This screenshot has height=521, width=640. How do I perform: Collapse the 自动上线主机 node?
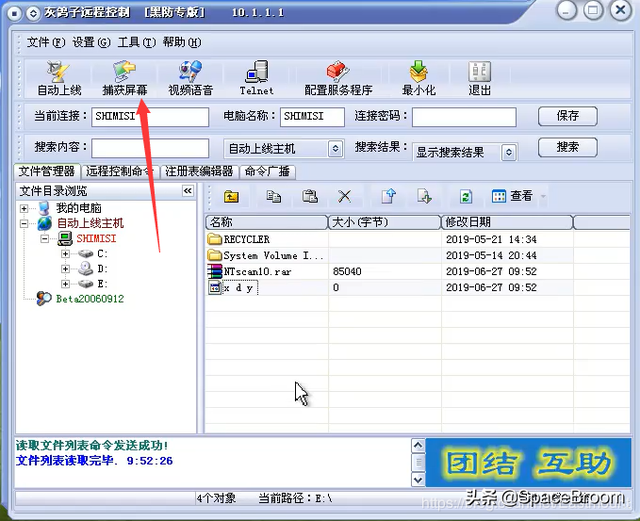pyautogui.click(x=24, y=223)
